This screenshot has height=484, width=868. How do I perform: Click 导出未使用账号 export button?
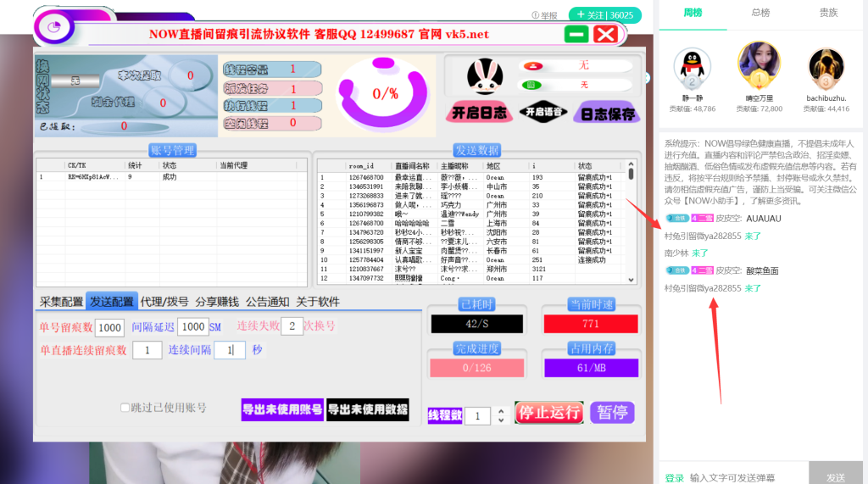[282, 409]
